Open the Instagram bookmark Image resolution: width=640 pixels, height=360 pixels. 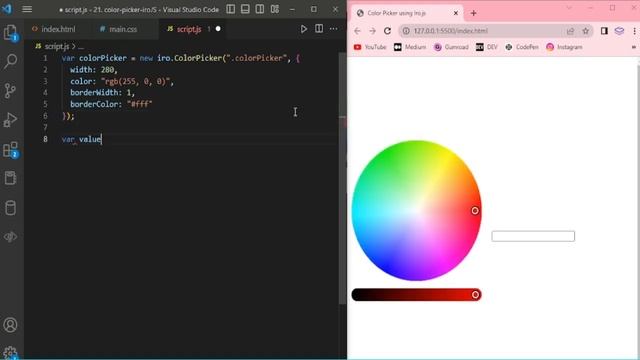564,47
